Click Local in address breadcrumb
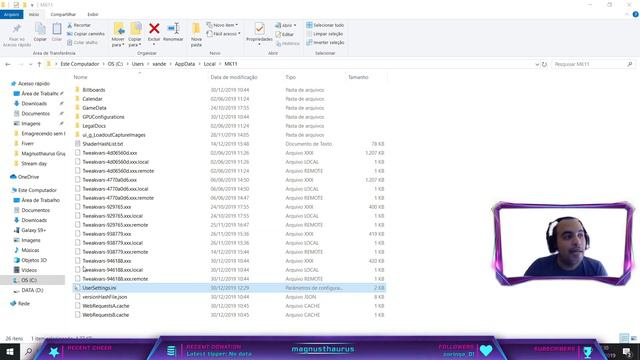 tap(209, 64)
